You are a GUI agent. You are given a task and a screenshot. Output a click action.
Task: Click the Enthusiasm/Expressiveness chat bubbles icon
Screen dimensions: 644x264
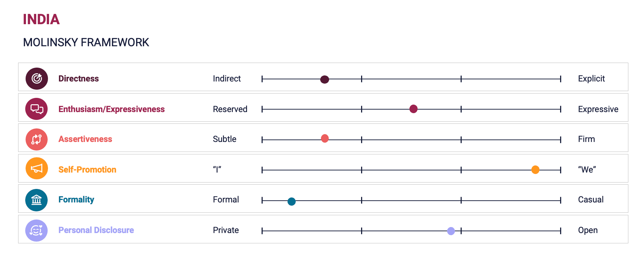click(x=37, y=109)
